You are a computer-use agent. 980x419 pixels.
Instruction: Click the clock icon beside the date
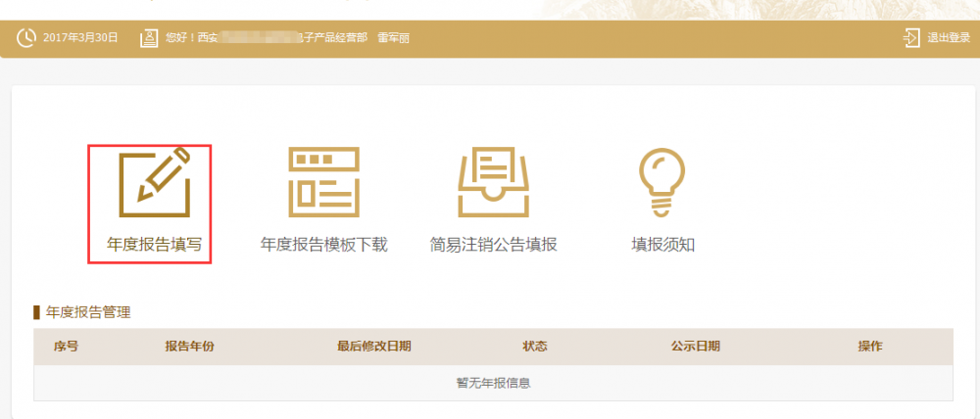pos(26,38)
